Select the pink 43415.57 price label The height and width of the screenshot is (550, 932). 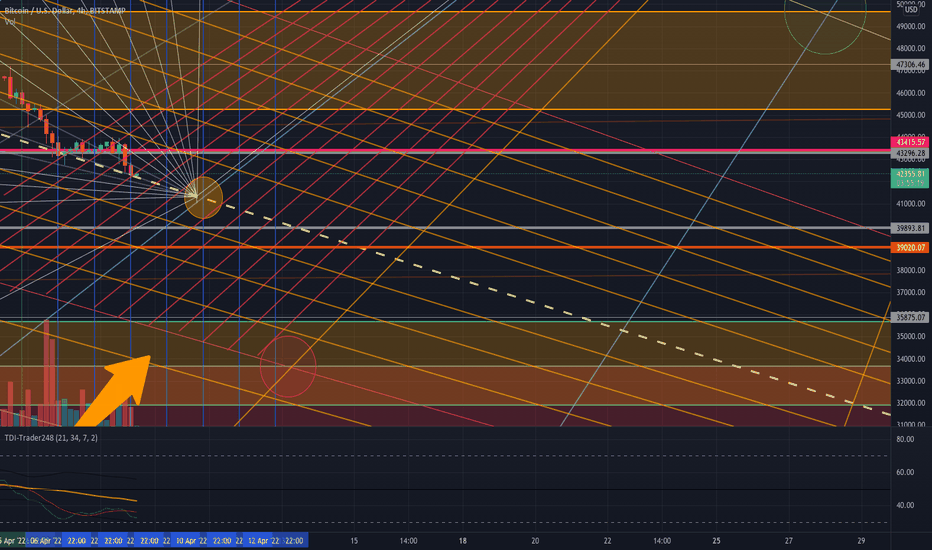910,142
